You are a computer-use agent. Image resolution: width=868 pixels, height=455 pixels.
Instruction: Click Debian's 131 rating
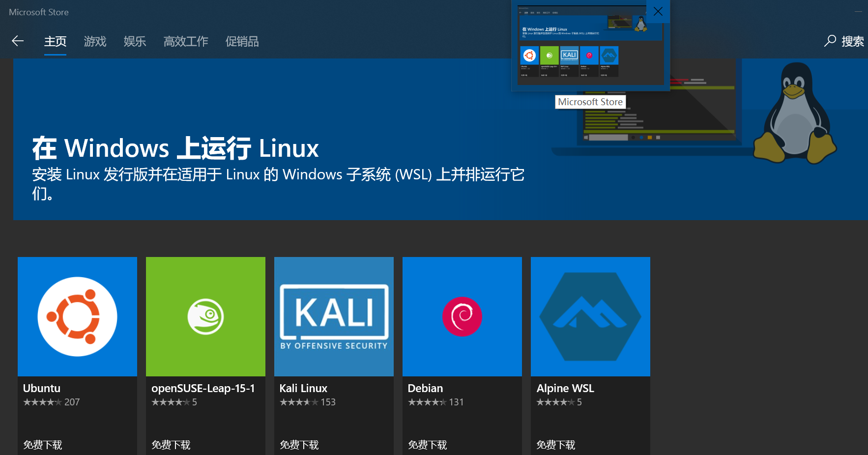pos(436,402)
